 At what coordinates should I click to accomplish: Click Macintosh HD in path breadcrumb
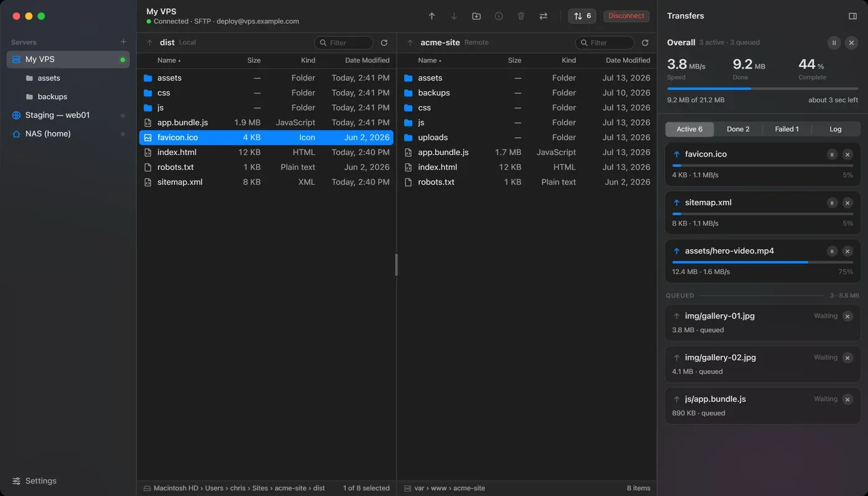(x=175, y=489)
